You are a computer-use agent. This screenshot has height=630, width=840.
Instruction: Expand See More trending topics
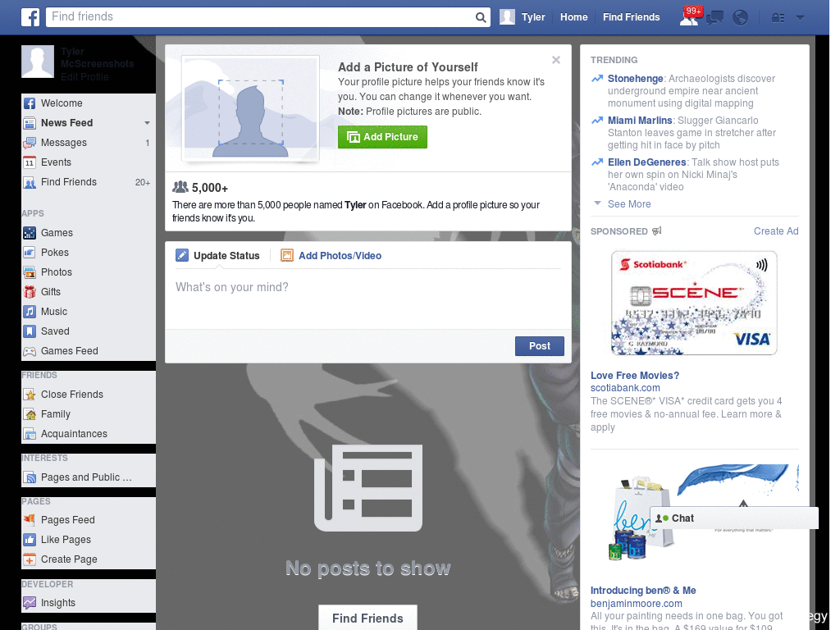629,204
